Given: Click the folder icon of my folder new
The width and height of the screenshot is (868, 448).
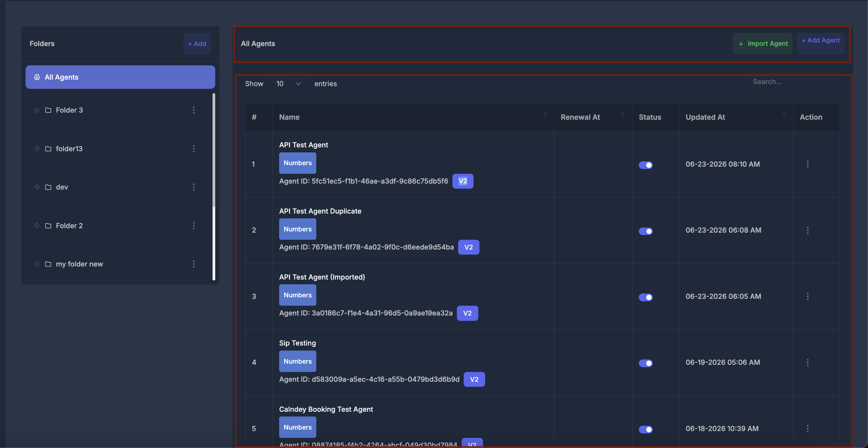Looking at the screenshot, I should [48, 264].
